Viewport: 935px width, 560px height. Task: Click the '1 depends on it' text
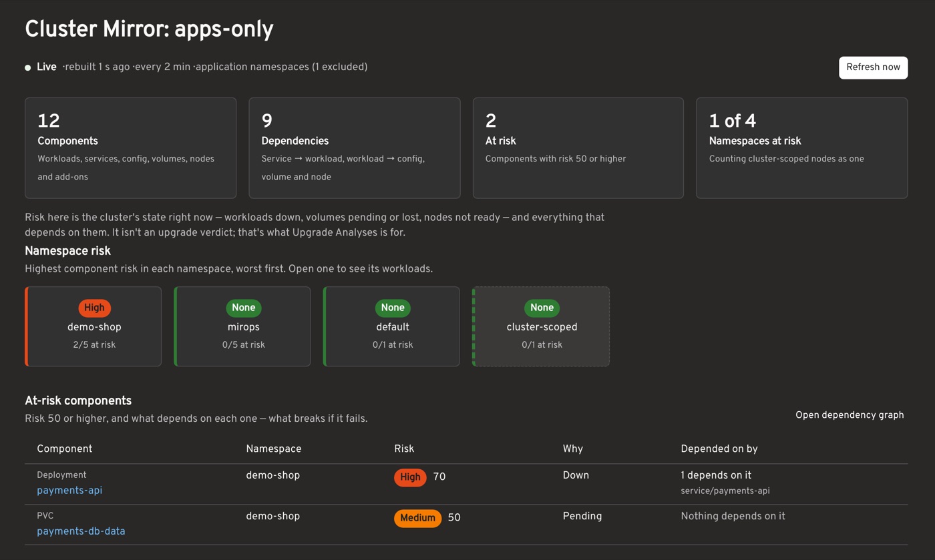[x=716, y=476]
